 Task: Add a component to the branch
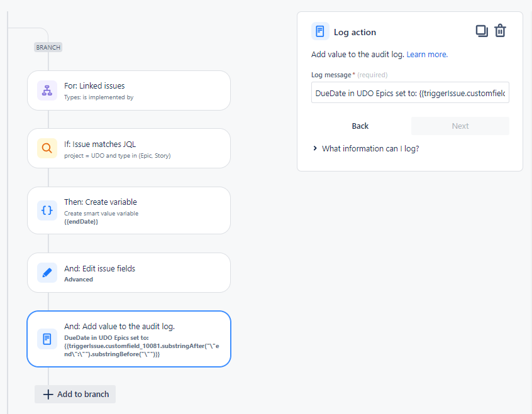pos(75,394)
